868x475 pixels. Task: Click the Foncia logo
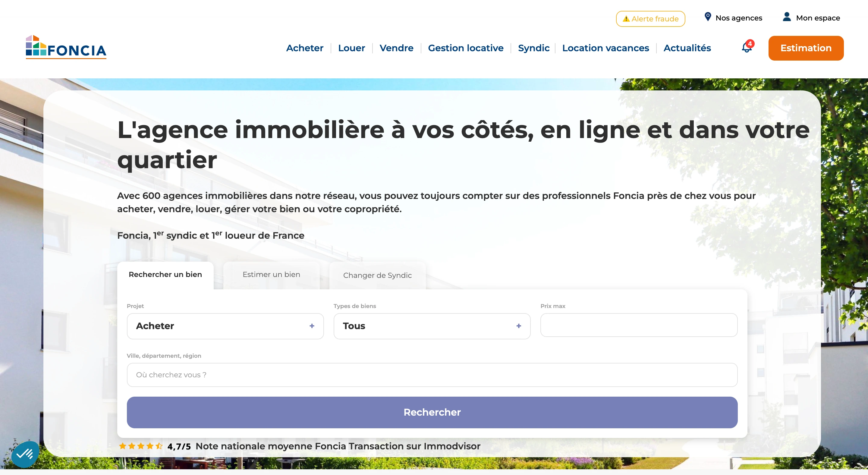click(66, 48)
